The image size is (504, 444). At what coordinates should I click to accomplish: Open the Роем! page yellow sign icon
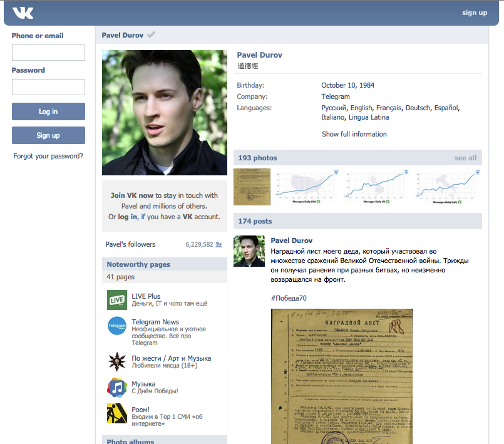pos(117,413)
